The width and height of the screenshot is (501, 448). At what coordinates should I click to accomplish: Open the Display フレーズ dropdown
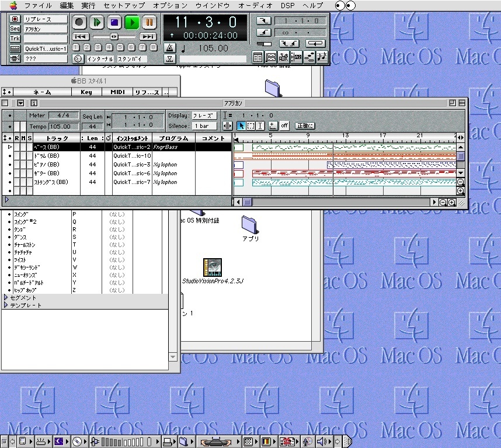[204, 116]
